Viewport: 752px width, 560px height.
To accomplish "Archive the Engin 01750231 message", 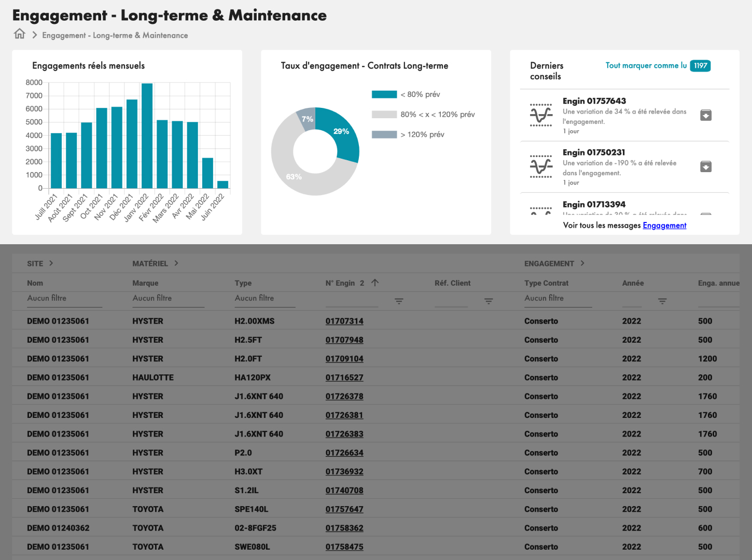I will tap(705, 166).
